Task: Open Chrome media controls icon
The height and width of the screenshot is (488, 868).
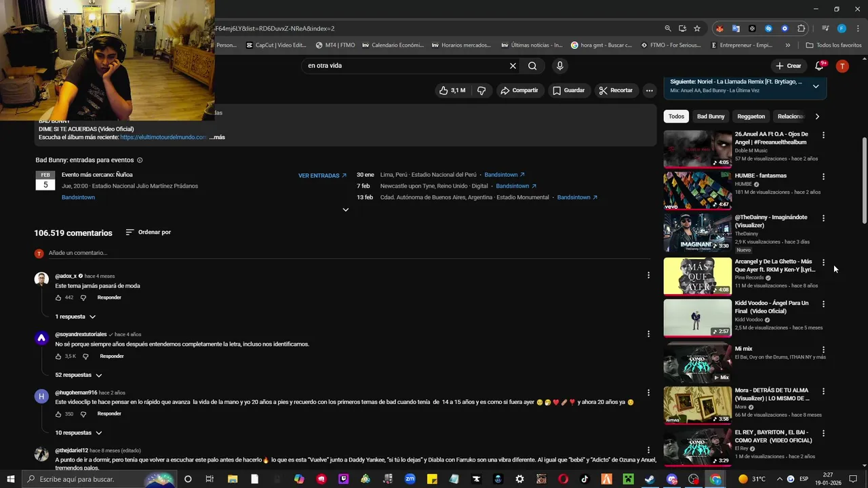Action: point(825,28)
